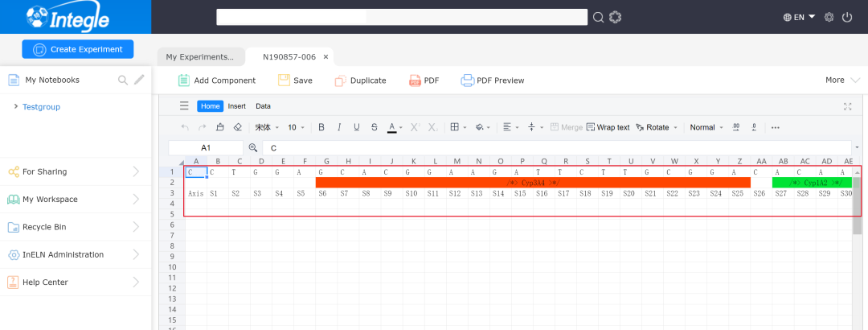The width and height of the screenshot is (868, 330).
Task: Increase decimal places
Action: pos(736,127)
